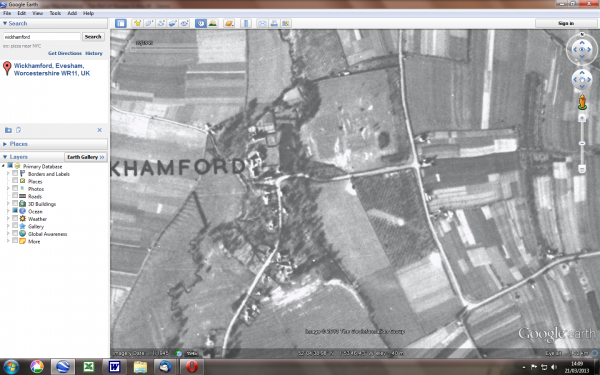Click the zoom slider track
This screenshot has height=375, width=600.
(582, 143)
